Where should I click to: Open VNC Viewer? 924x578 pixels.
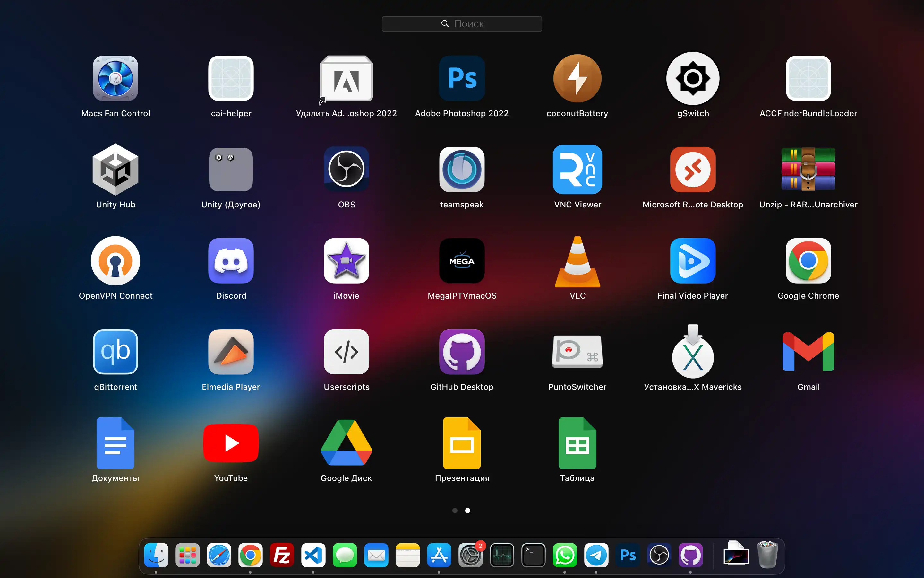pyautogui.click(x=577, y=169)
